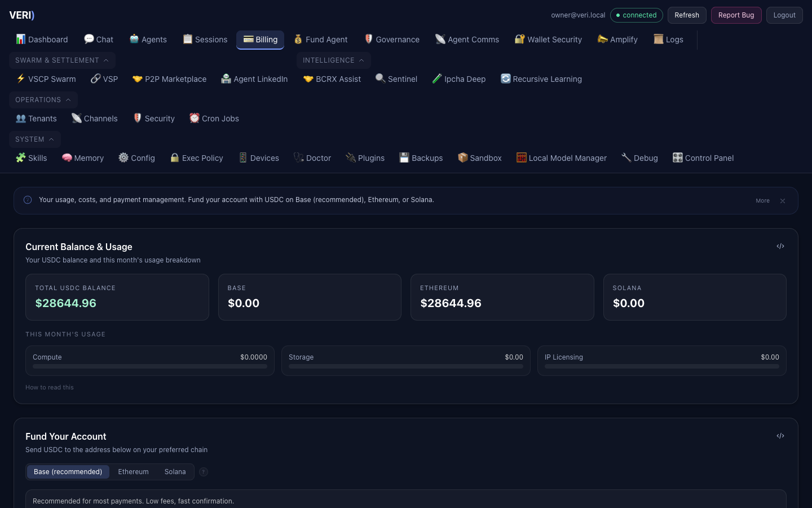Switch to the Ethereum funding tab
The height and width of the screenshot is (508, 812).
click(133, 472)
